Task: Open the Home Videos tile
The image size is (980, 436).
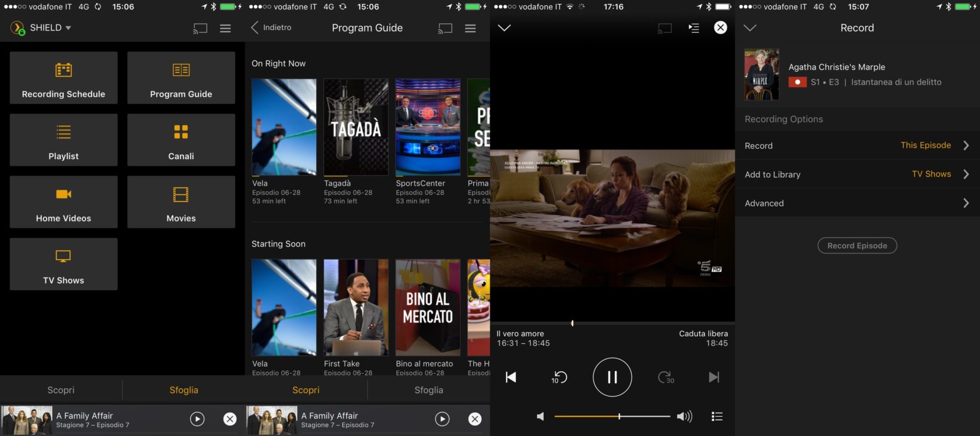Action: (x=63, y=202)
